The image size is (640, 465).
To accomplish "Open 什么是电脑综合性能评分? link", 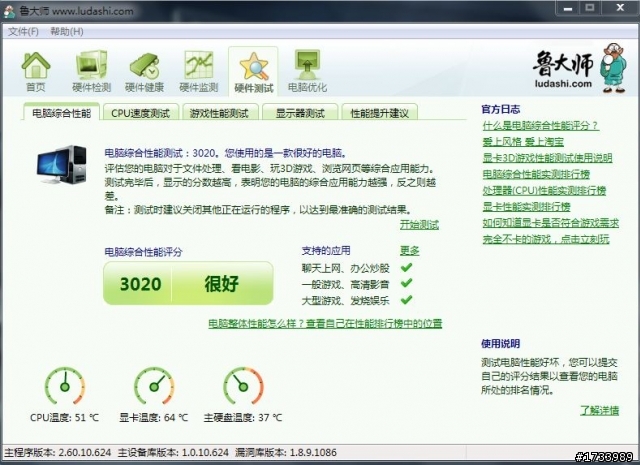I will click(540, 125).
